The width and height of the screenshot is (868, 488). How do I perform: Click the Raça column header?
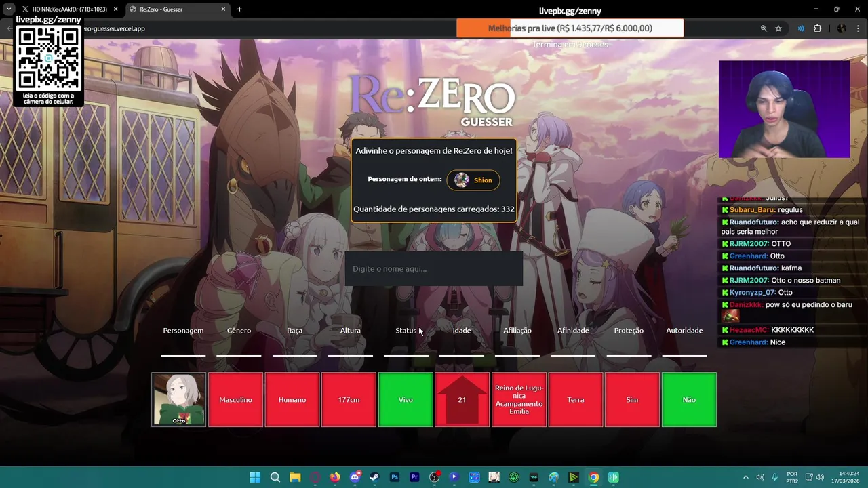(294, 331)
